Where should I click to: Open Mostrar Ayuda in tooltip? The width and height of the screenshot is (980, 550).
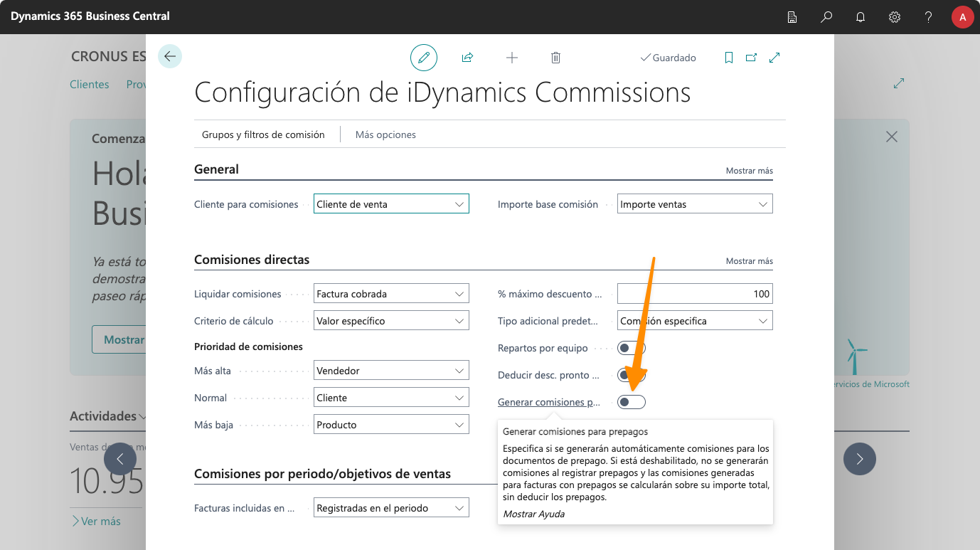(x=533, y=514)
